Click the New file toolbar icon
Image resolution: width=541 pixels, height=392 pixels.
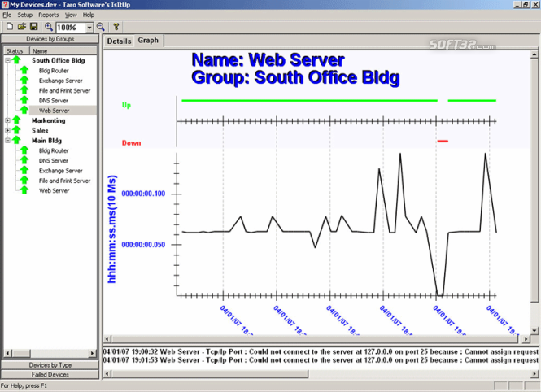coord(10,27)
